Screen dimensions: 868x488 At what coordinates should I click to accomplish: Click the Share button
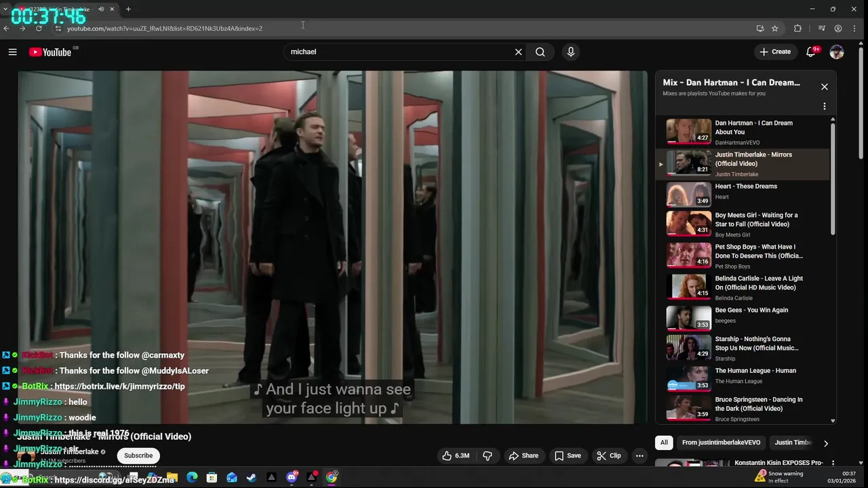(524, 455)
